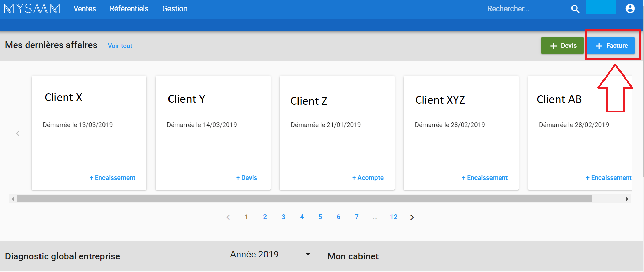Click 'Démarrée le 28/02/2019' on Client XYZ card
644x272 pixels.
point(450,125)
